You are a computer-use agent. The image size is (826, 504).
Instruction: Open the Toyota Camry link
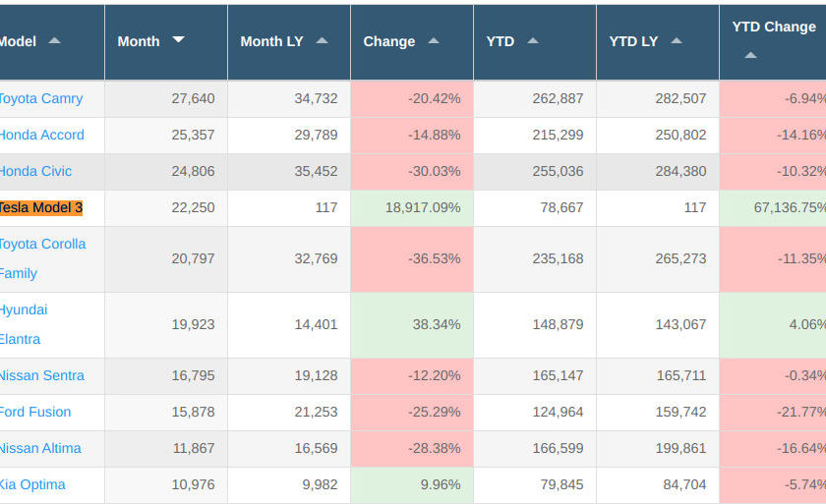click(40, 98)
